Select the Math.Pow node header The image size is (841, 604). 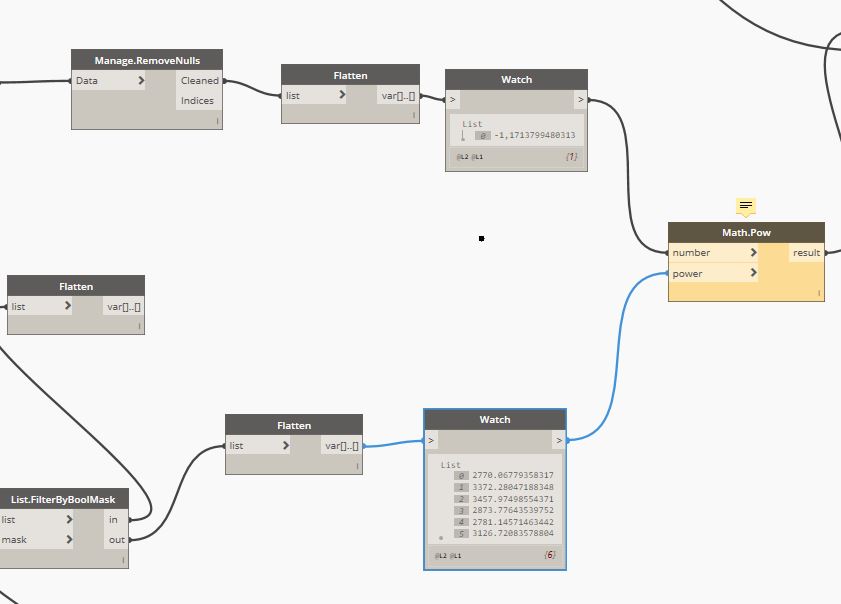point(745,233)
